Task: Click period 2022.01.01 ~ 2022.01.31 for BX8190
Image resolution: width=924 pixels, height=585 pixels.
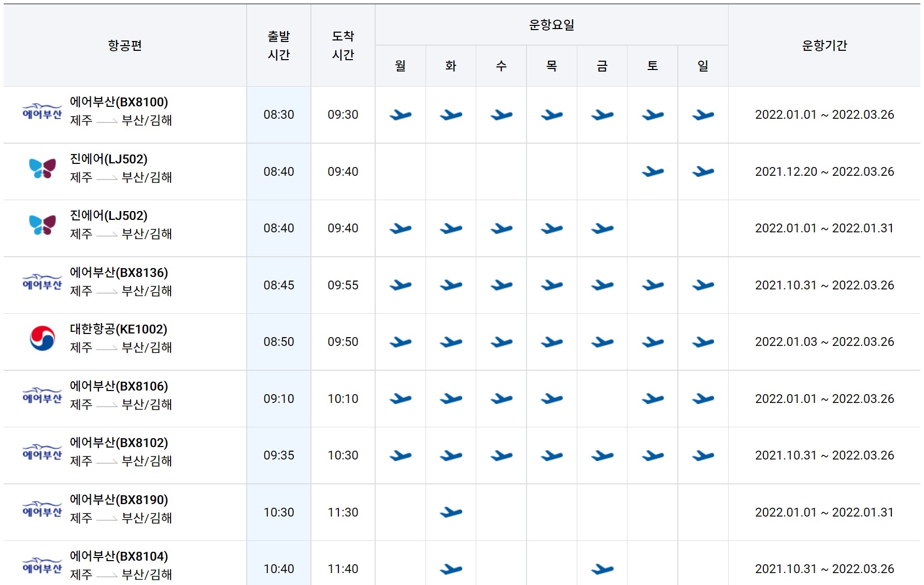Action: [825, 512]
